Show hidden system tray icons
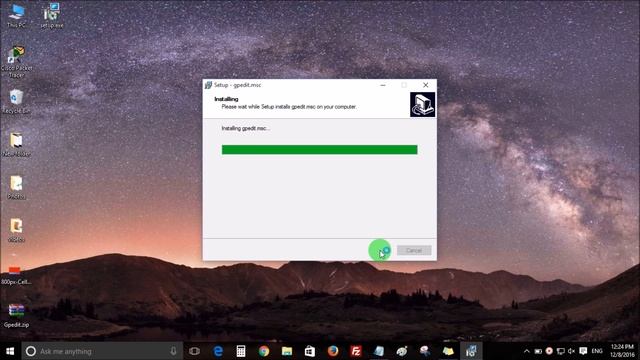This screenshot has height=360, width=640. tap(527, 351)
